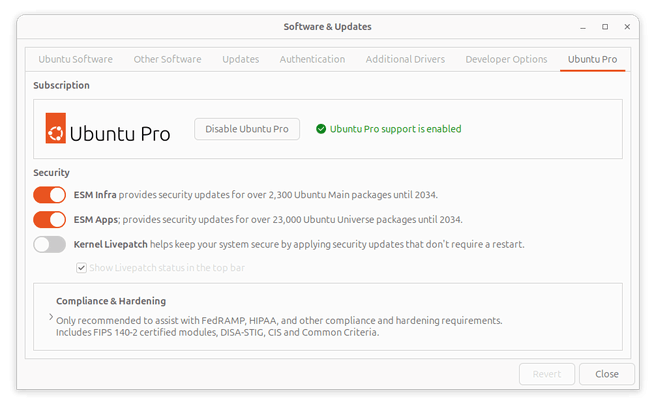Click the 'Includes FIPS 140-2 certified modules' line
Screen dimensions: 656x408
tap(218, 332)
